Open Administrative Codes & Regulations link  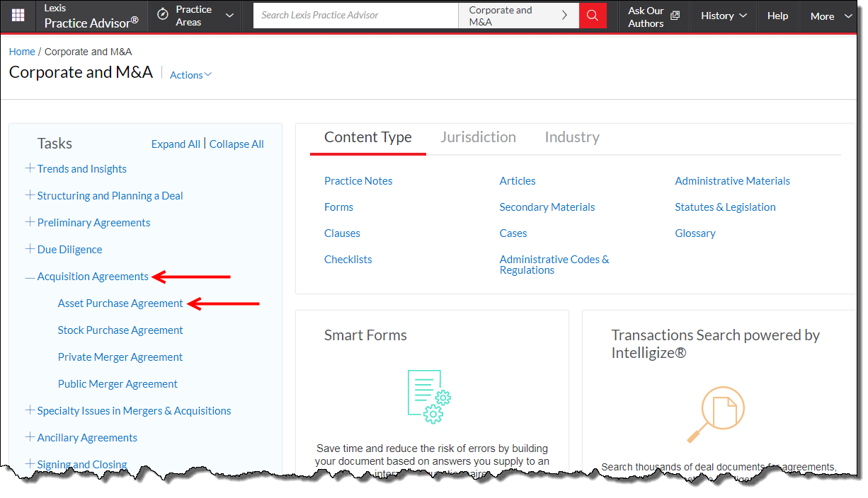tap(554, 265)
